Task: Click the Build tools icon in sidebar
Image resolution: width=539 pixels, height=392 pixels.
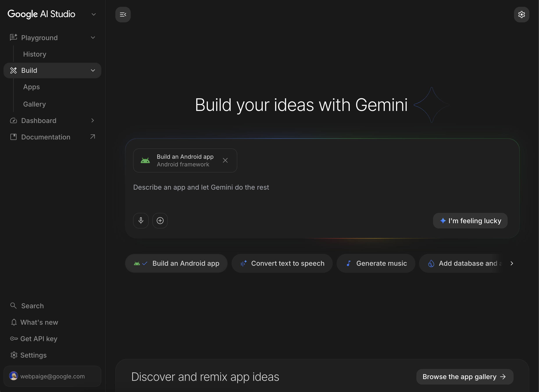Action: coord(14,70)
